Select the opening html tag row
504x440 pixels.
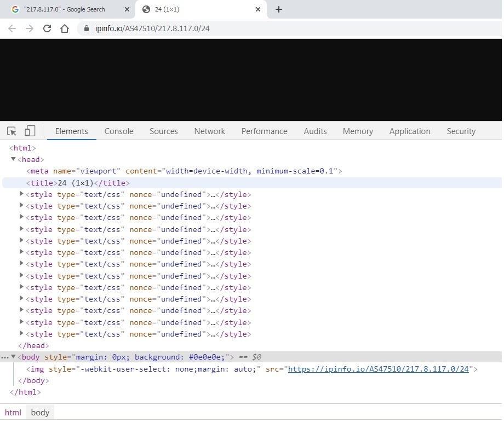22,148
